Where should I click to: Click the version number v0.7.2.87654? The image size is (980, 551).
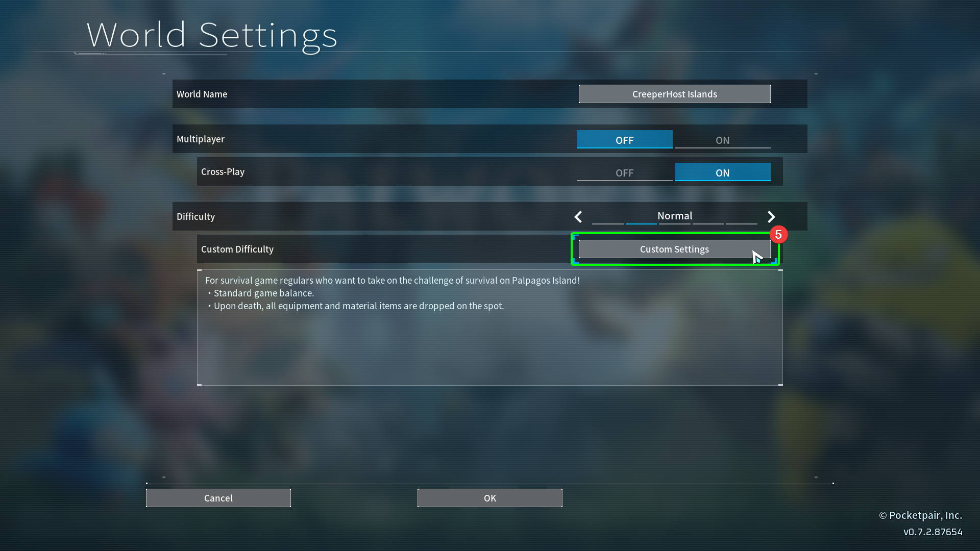[x=933, y=532]
